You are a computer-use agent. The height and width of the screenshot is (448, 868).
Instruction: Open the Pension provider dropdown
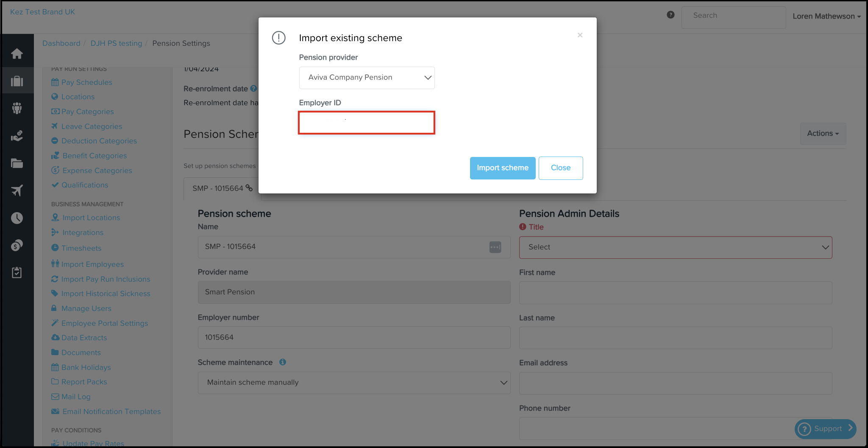click(x=367, y=78)
